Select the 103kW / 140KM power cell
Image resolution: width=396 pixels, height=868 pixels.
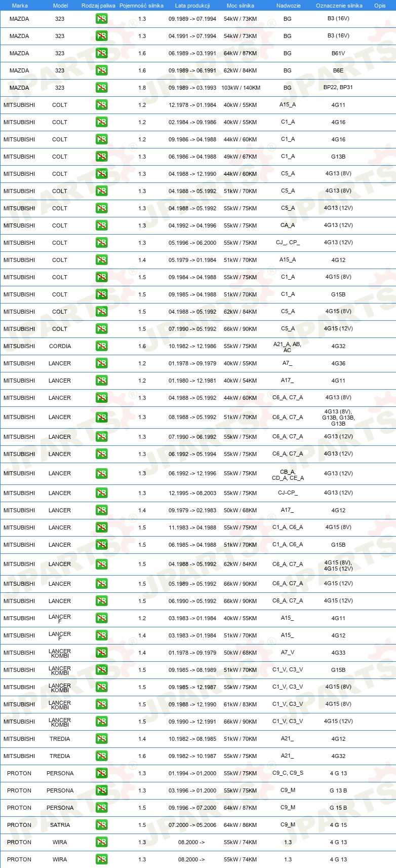(x=241, y=88)
